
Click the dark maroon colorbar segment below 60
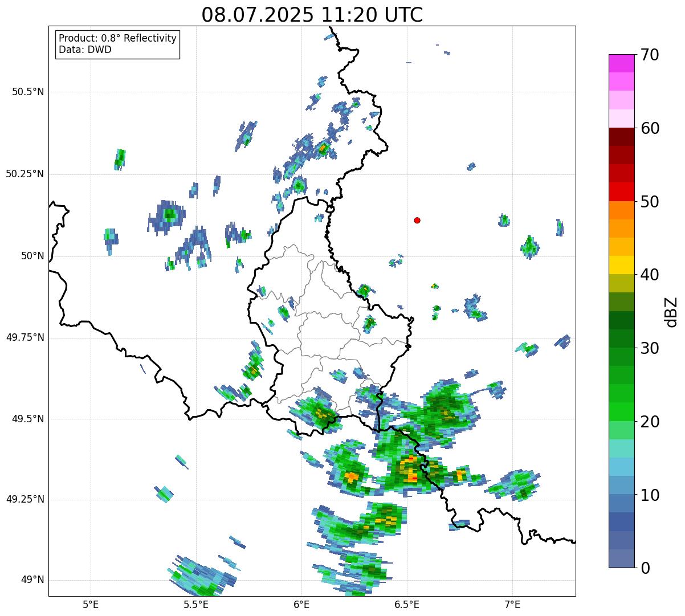pyautogui.click(x=621, y=137)
